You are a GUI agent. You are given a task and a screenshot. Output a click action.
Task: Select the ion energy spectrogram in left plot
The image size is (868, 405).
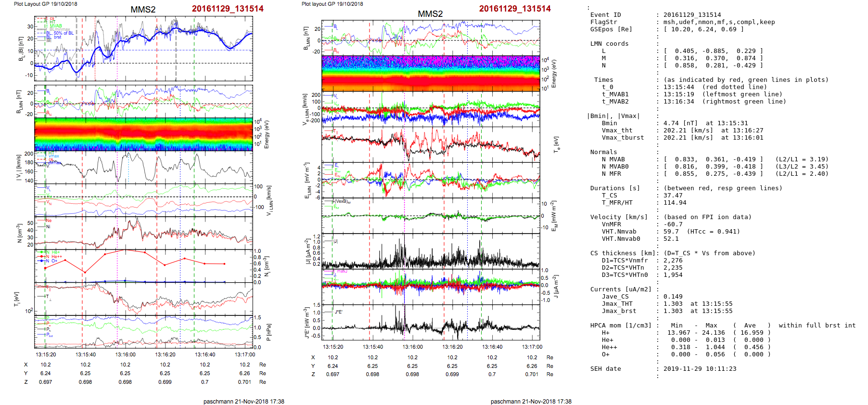[x=143, y=134]
